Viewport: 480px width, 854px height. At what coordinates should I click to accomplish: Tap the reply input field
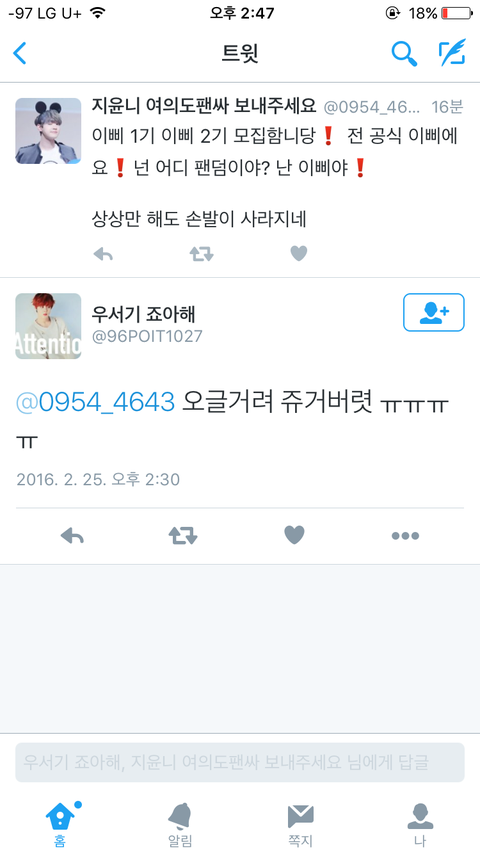(x=240, y=762)
